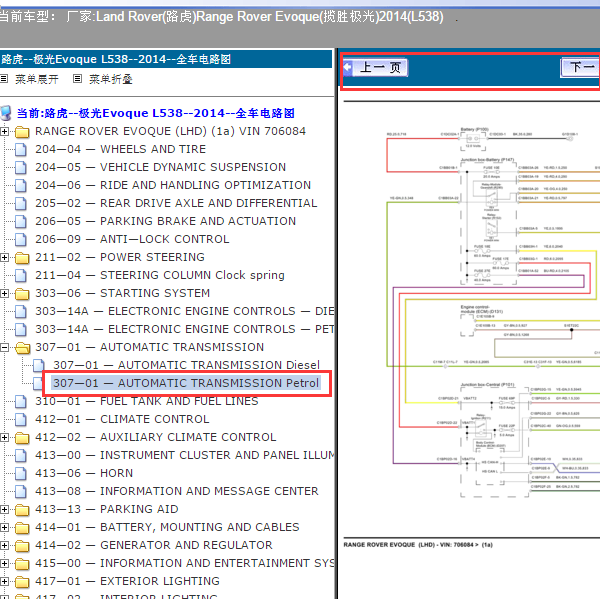Open 303-14A ELECTRONIC ENGINE CONTROLS PET entry
Screen dimensions: 600x599
click(184, 329)
